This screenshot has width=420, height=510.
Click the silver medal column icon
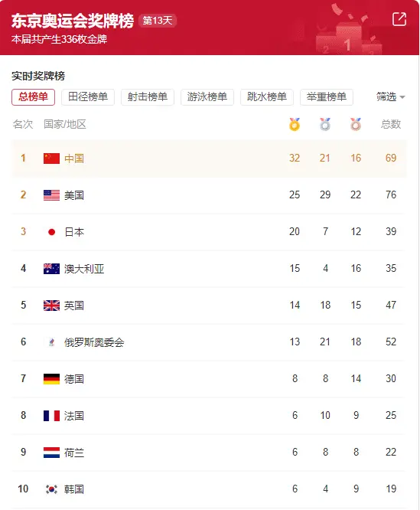[325, 124]
